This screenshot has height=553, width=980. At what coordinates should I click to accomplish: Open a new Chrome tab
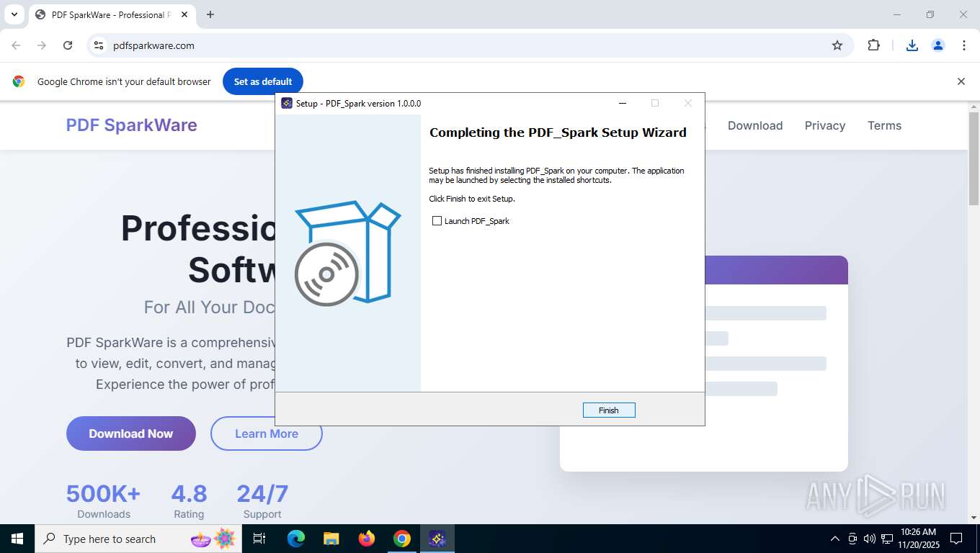210,14
